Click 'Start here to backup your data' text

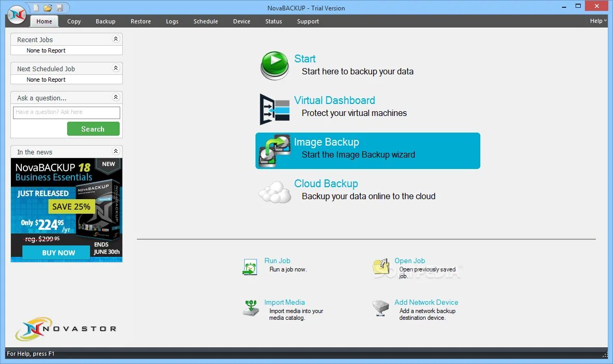coord(357,71)
